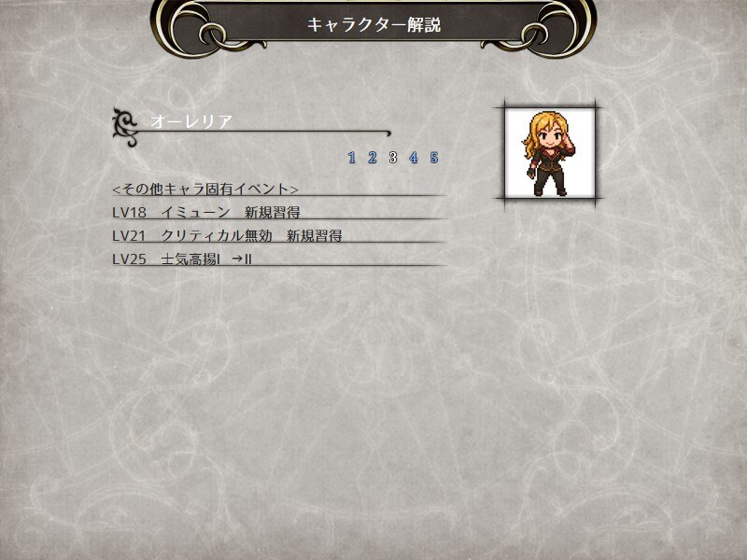This screenshot has width=747, height=560.
Task: Click the キャラクター解説 title banner
Action: [373, 25]
